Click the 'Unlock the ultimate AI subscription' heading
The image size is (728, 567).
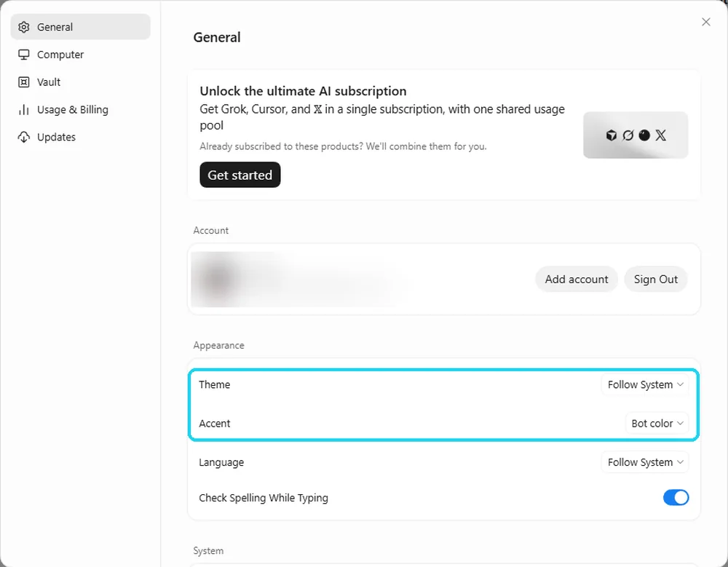pos(303,91)
